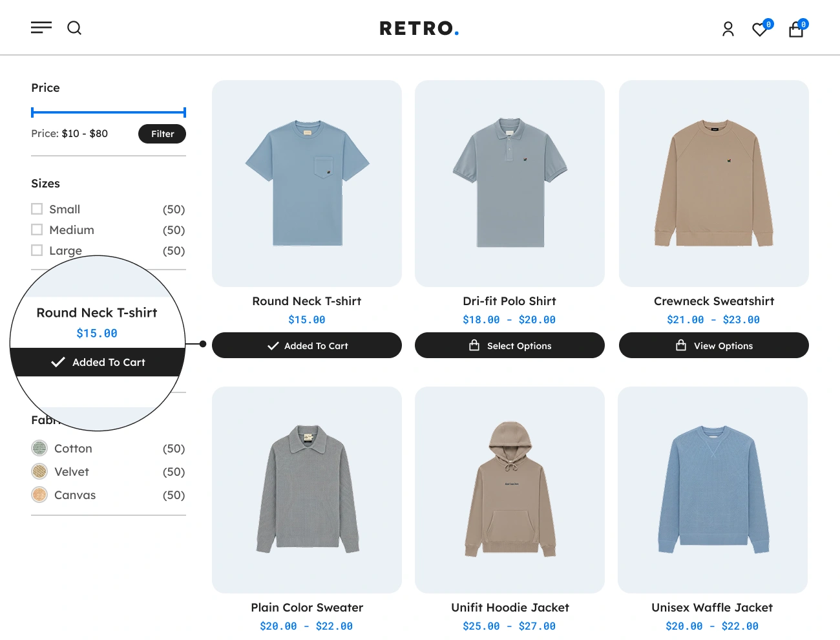This screenshot has width=840, height=640.
Task: Click the $15.00 price under Round Neck T-shirt
Action: (307, 319)
